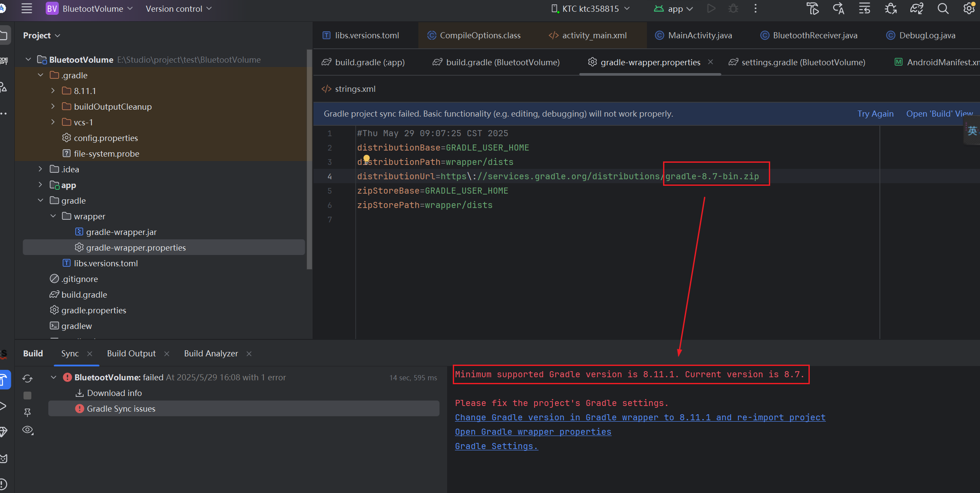Place cursor on distributionUrl line in editor

[558, 176]
